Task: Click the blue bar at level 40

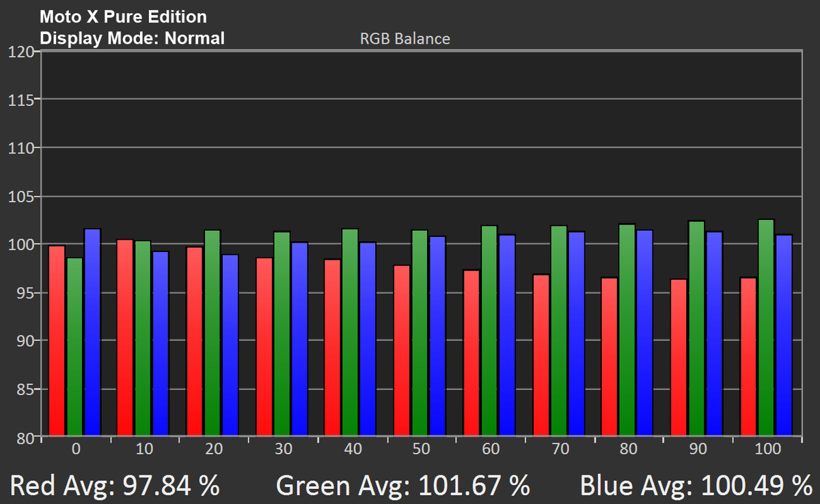Action: pyautogui.click(x=368, y=339)
